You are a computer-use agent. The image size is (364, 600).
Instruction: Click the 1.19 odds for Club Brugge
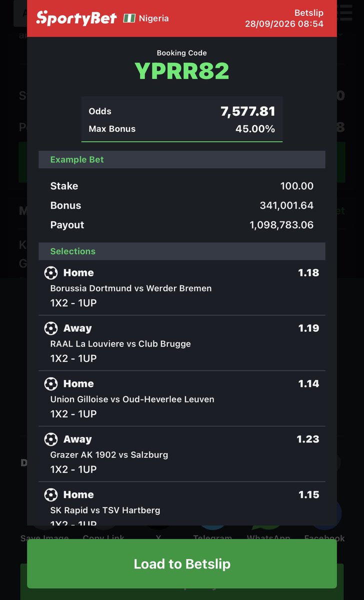[x=308, y=328]
